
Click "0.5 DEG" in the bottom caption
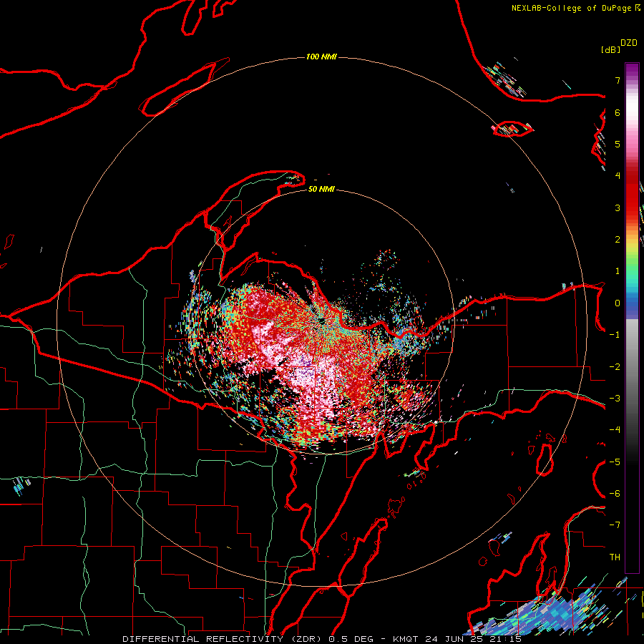click(351, 639)
